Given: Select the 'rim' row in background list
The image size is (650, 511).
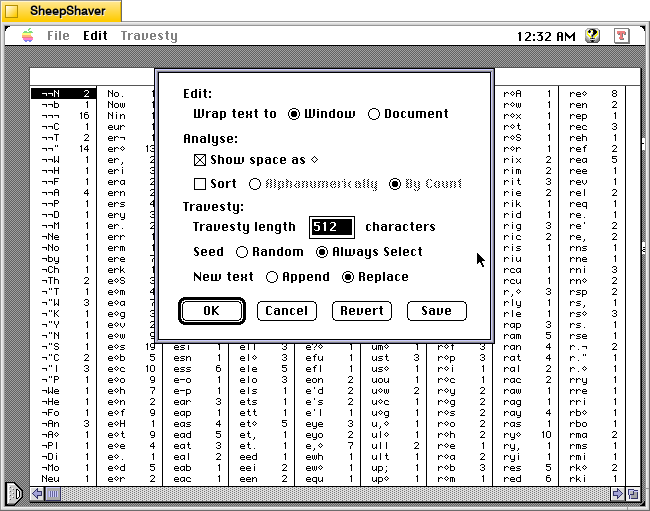Looking at the screenshot, I should 526,171.
